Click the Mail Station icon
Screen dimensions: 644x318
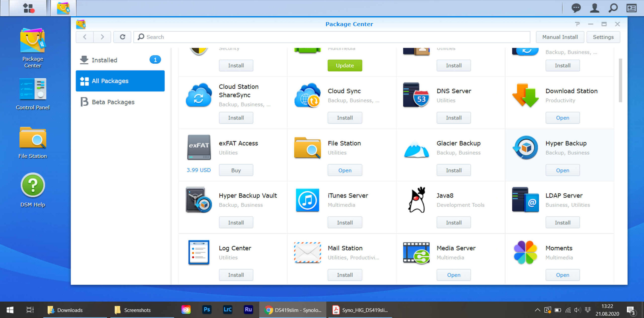click(307, 252)
